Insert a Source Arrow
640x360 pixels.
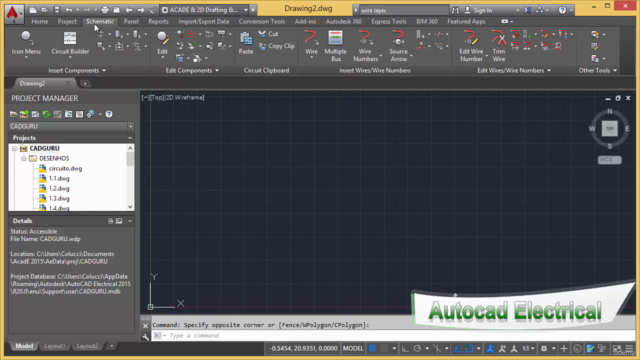(398, 46)
